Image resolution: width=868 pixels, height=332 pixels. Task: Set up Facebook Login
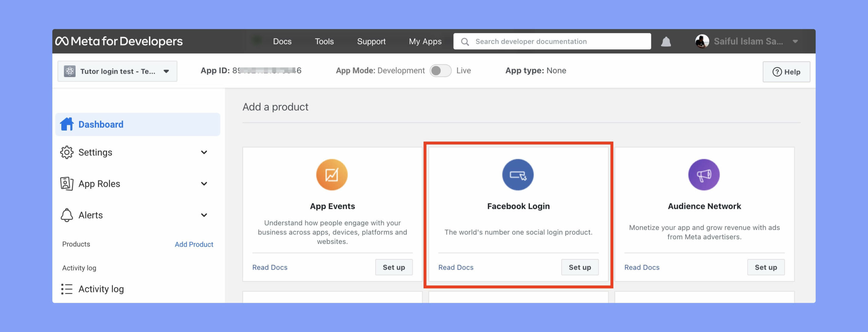pyautogui.click(x=580, y=267)
